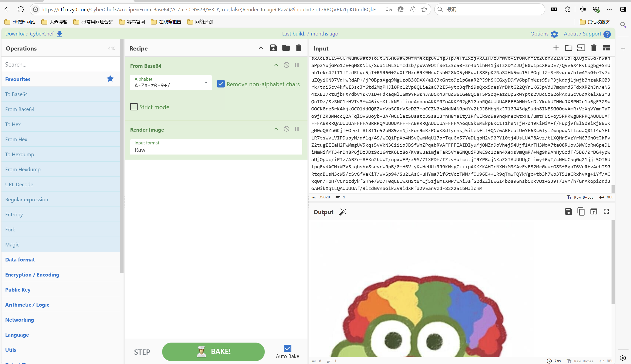Click the operations Search field

(60, 64)
